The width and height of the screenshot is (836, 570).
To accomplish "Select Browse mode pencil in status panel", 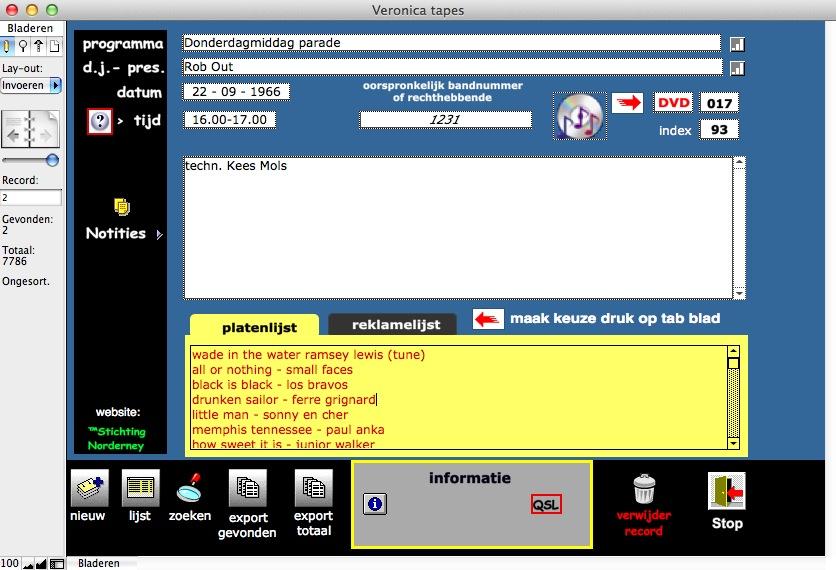I will pyautogui.click(x=8, y=46).
